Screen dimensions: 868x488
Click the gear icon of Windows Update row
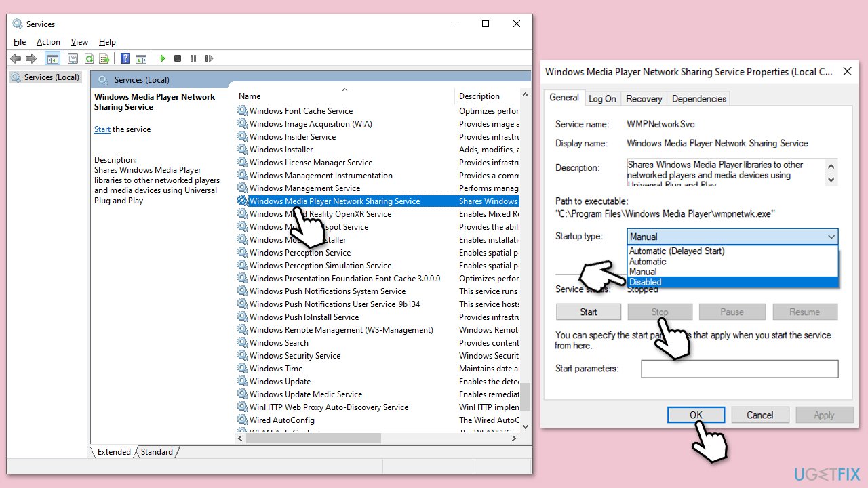pos(243,381)
